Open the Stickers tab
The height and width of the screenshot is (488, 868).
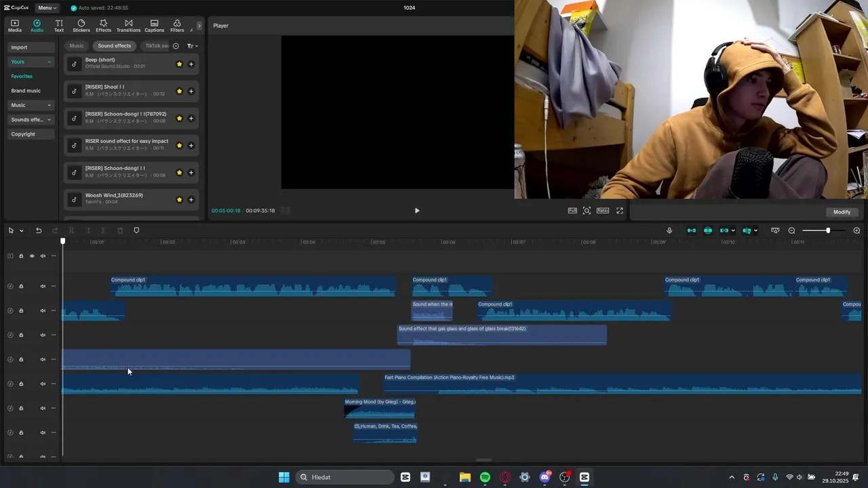pyautogui.click(x=81, y=26)
